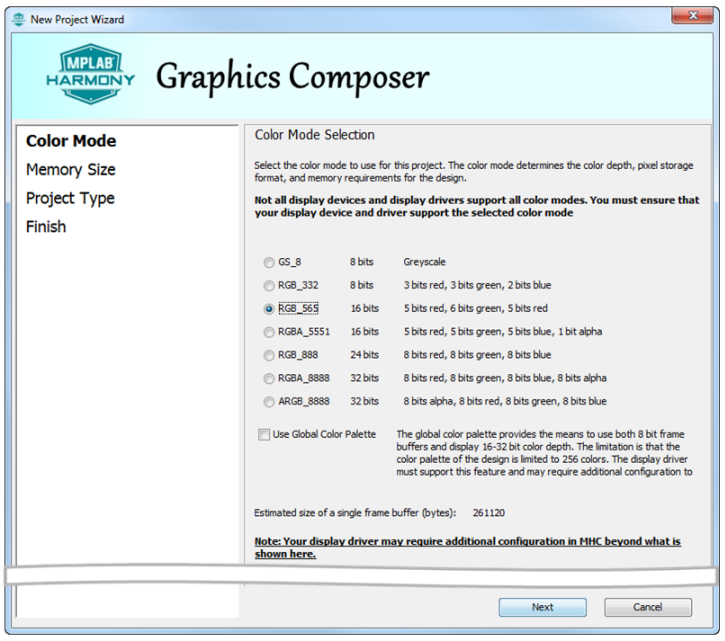Click the New Project Wizard title icon
725x641 pixels.
pos(18,19)
